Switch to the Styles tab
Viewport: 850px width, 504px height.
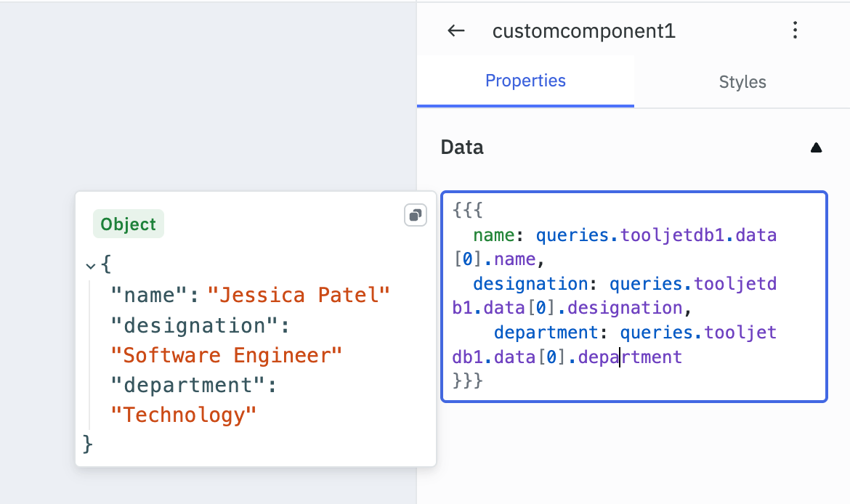pyautogui.click(x=742, y=81)
